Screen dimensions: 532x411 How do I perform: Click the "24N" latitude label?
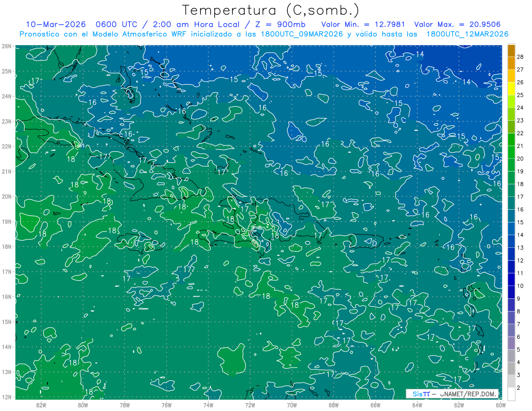pyautogui.click(x=6, y=96)
